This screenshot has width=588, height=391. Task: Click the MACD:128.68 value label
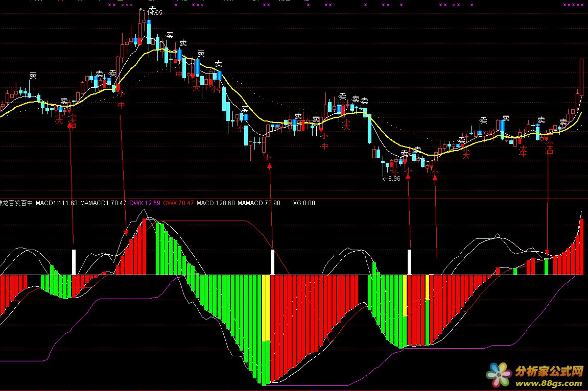click(216, 203)
